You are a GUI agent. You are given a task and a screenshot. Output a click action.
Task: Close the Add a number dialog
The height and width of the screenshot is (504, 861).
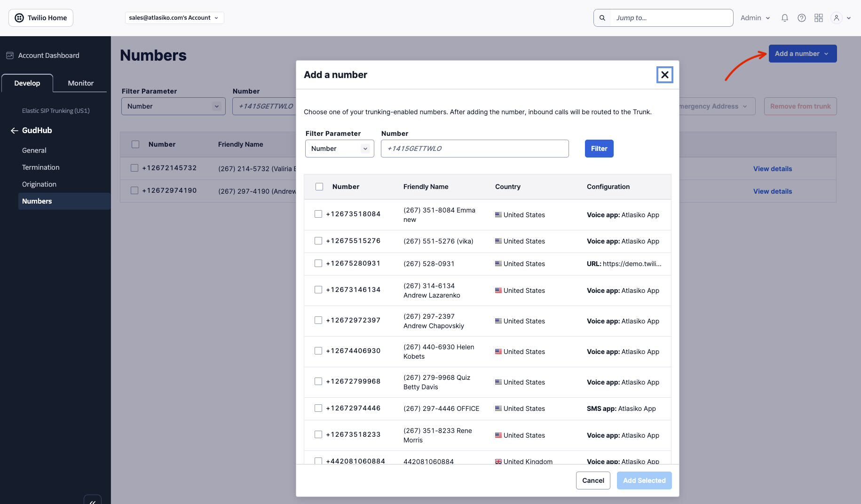click(x=664, y=75)
